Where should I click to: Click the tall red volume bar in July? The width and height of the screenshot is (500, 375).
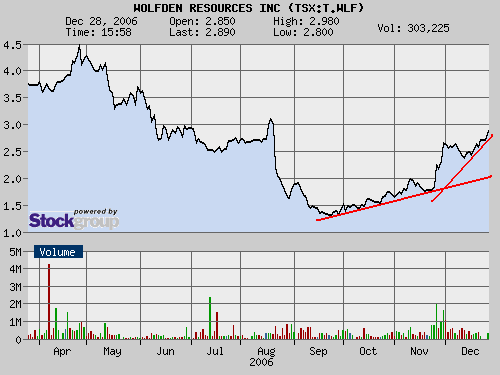click(x=217, y=326)
